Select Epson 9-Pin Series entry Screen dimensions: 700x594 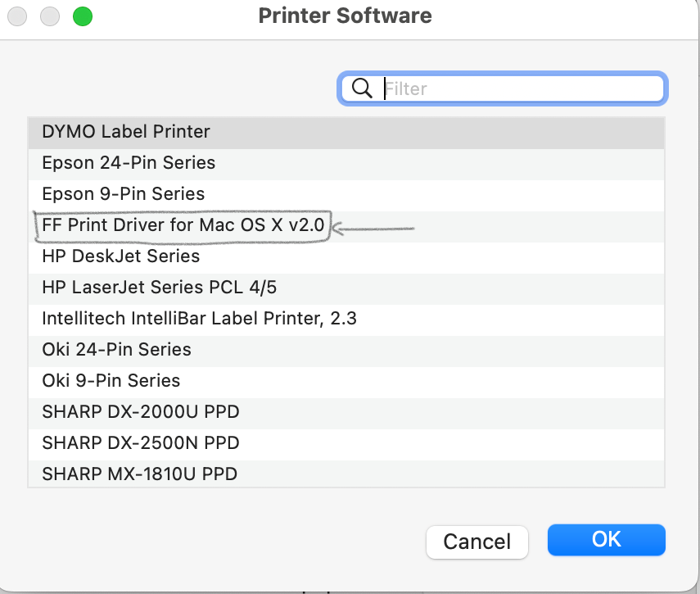click(124, 193)
